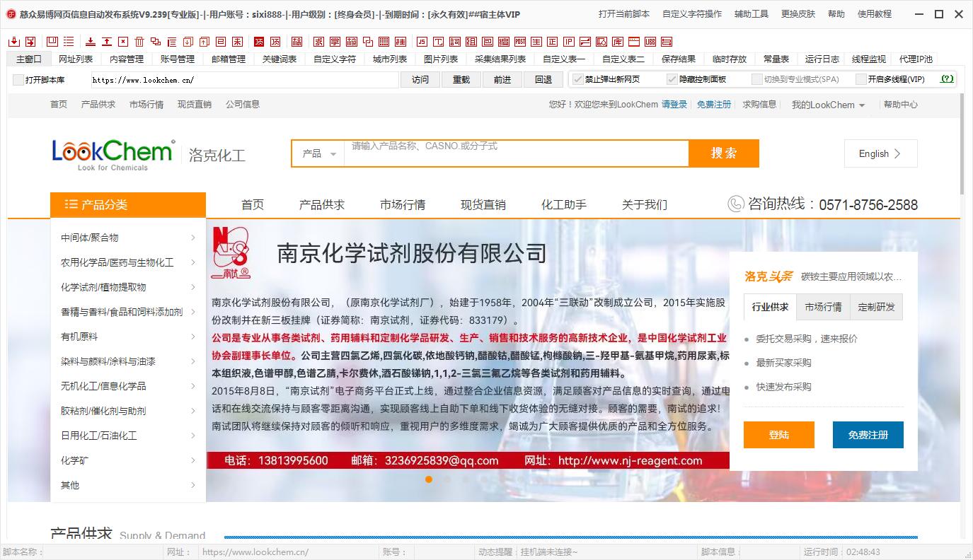Click the 掌 toolbar icon
Image resolution: width=973 pixels, height=560 pixels.
[x=334, y=42]
